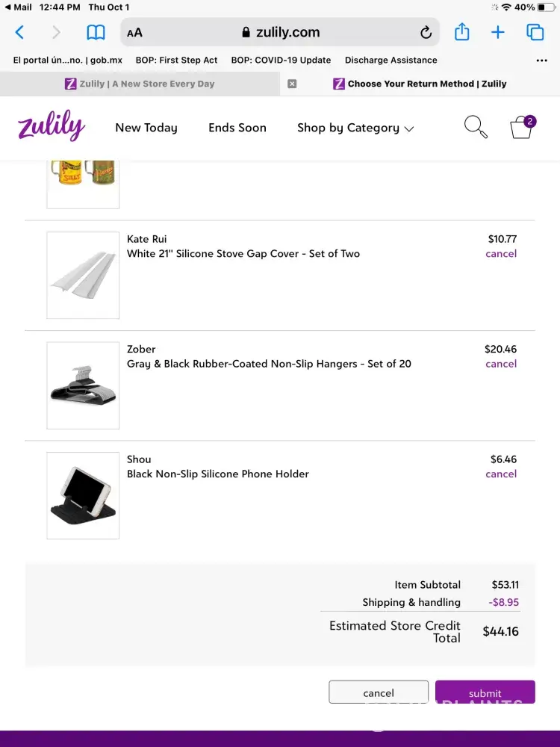This screenshot has height=747, width=560.
Task: Expand Shop by Category dropdown
Action: pyautogui.click(x=355, y=128)
